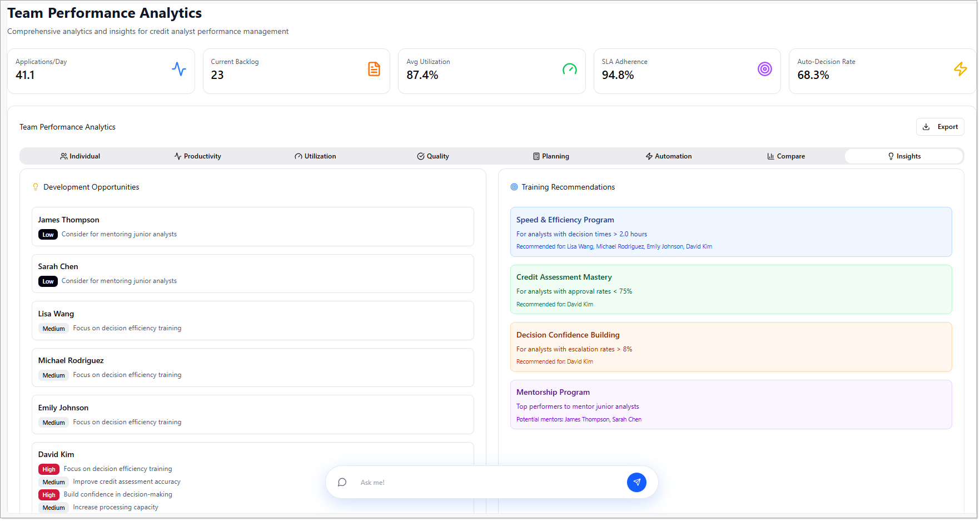The height and width of the screenshot is (521, 980).
Task: Click the Auto-Decision Rate lightning icon
Action: click(x=960, y=69)
